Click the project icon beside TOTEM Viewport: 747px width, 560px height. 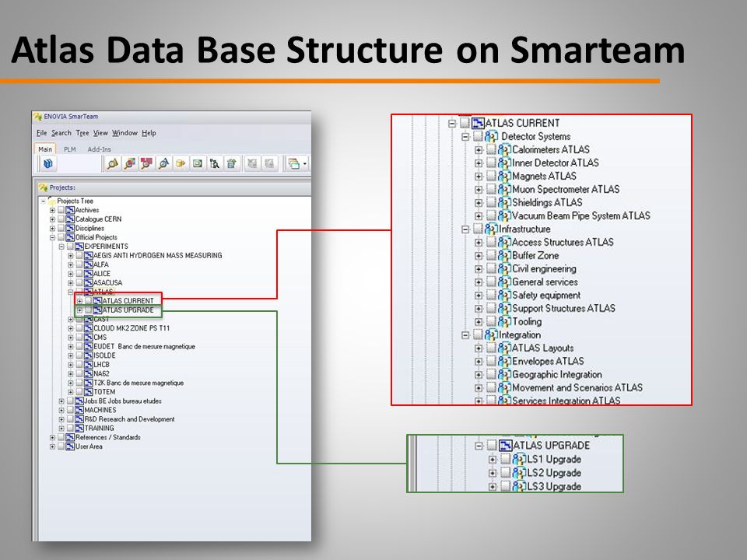coord(88,391)
